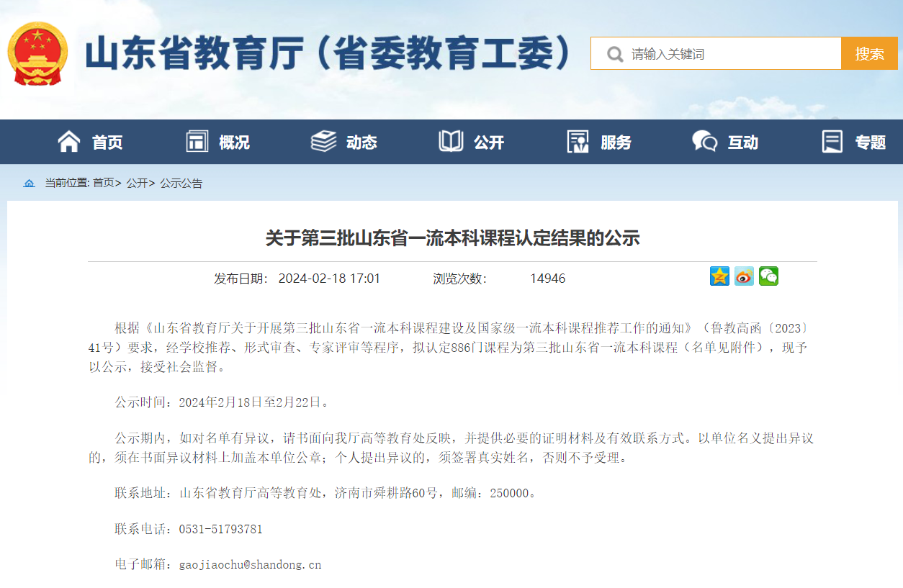
Task: Click the 公开 breadcrumb link
Action: (x=137, y=184)
